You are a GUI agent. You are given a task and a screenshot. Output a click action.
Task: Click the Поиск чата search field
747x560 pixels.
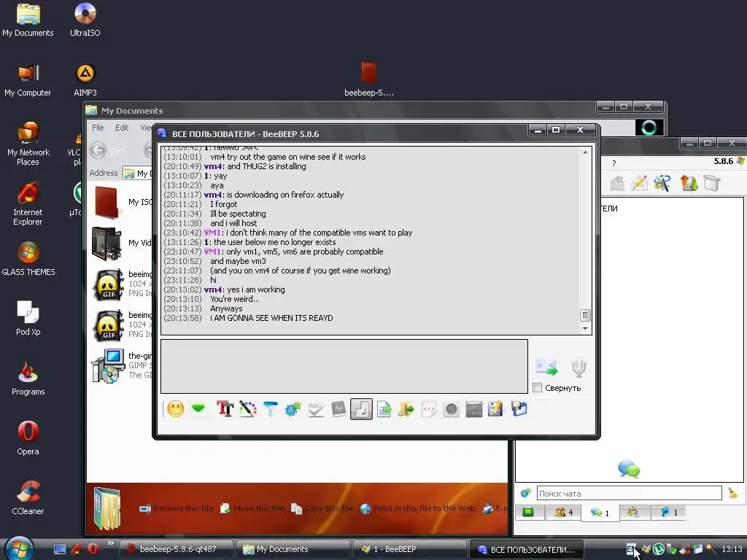click(630, 494)
